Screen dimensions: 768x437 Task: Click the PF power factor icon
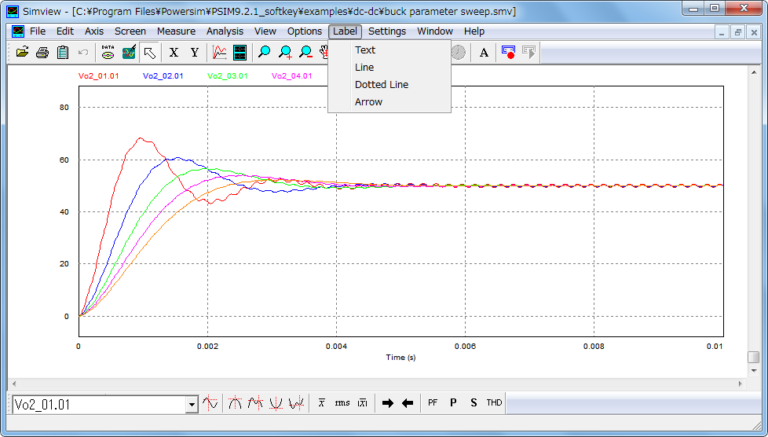click(433, 403)
